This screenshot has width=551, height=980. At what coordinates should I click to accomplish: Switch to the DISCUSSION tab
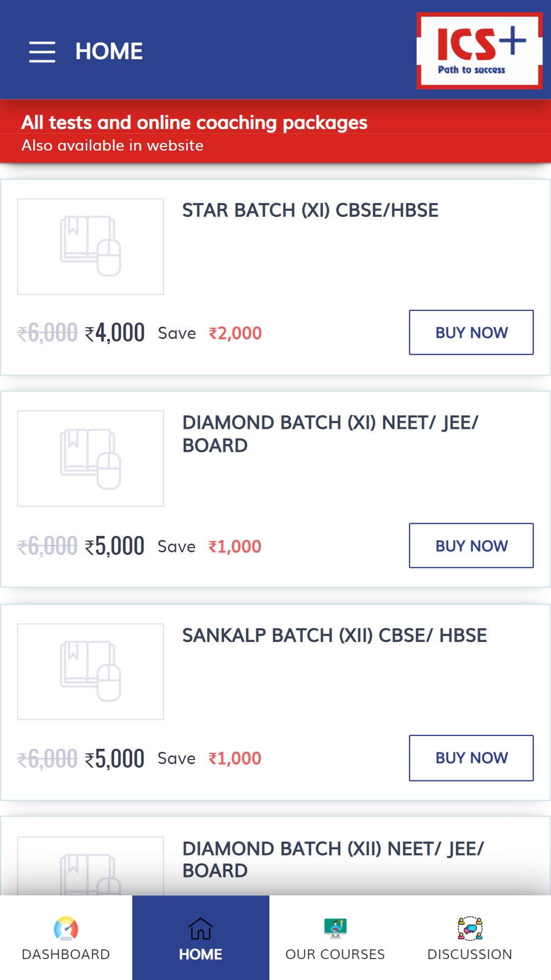pos(470,938)
